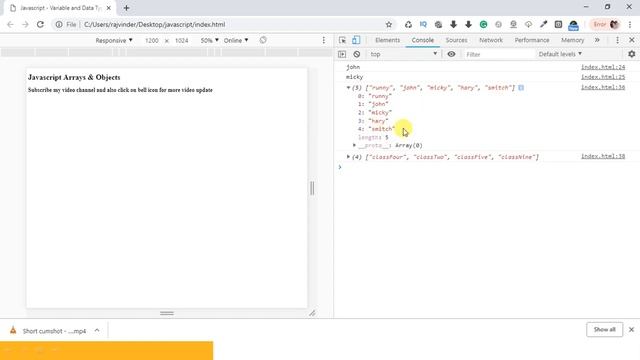The width and height of the screenshot is (640, 360).
Task: Create live expression with the eye icon
Action: [451, 54]
